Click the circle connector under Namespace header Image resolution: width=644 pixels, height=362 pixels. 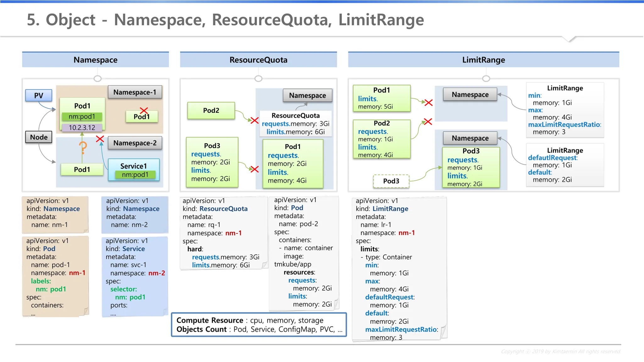(x=97, y=78)
